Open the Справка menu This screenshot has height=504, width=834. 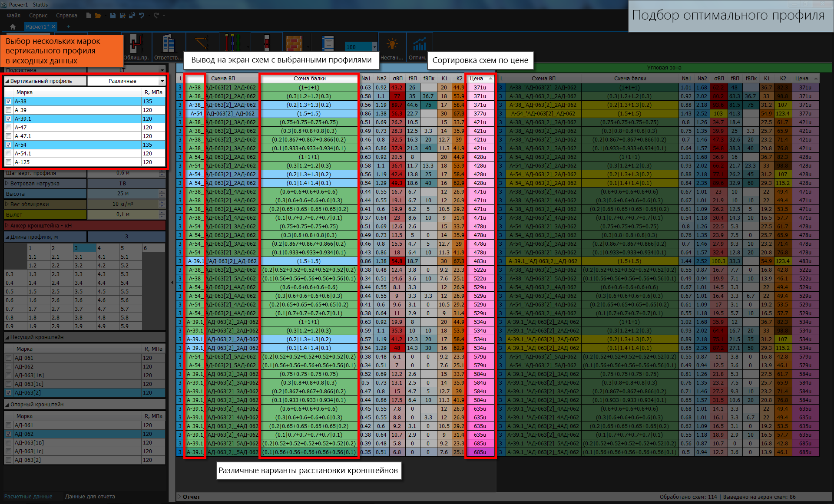click(66, 15)
